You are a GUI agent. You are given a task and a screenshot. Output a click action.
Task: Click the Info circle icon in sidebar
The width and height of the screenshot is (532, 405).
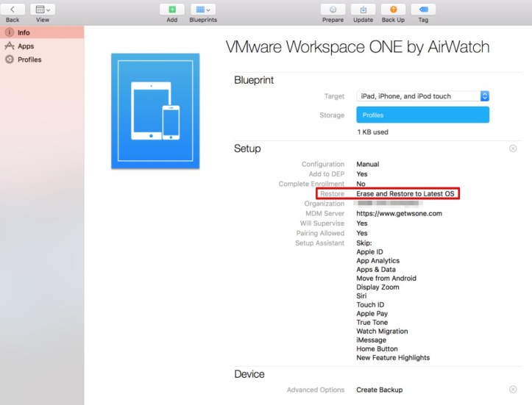10,32
